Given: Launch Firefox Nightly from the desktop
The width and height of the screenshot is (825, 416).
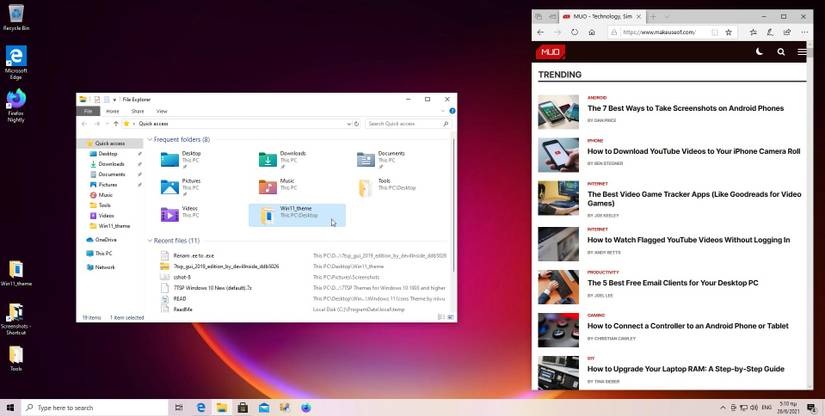Looking at the screenshot, I should pos(16,105).
